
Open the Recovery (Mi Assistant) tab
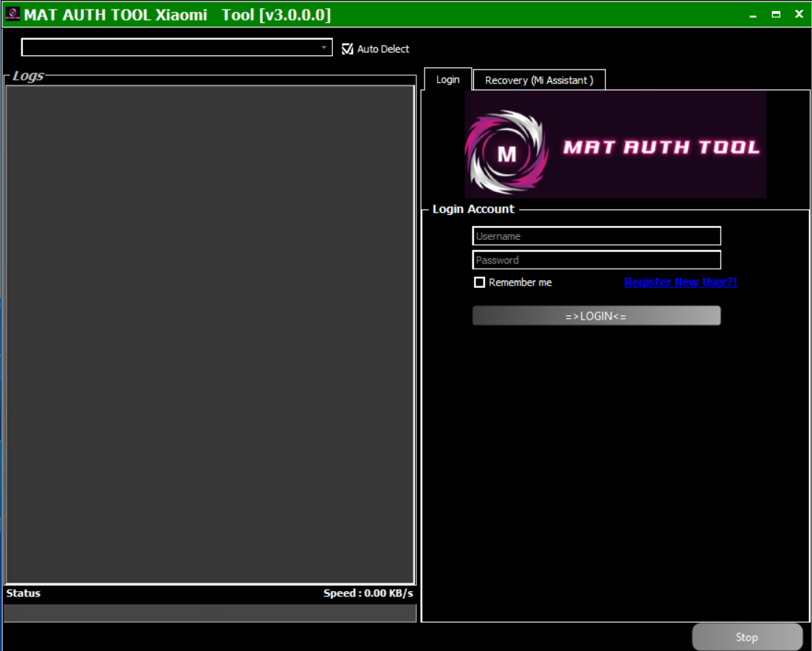pyautogui.click(x=539, y=80)
